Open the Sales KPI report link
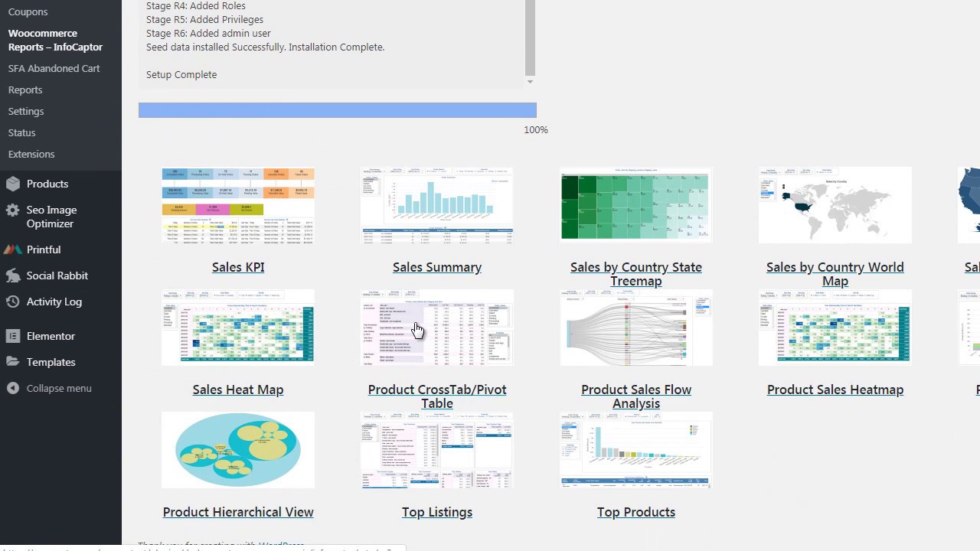 point(238,267)
